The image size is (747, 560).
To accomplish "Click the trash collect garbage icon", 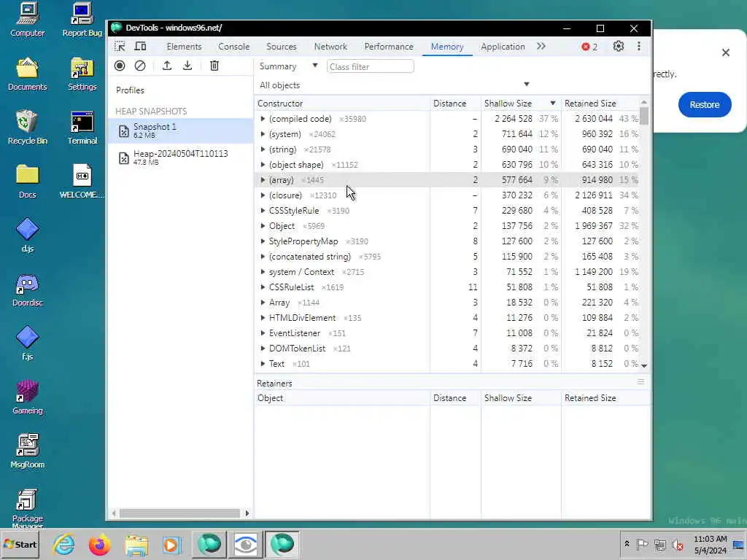I will point(214,66).
